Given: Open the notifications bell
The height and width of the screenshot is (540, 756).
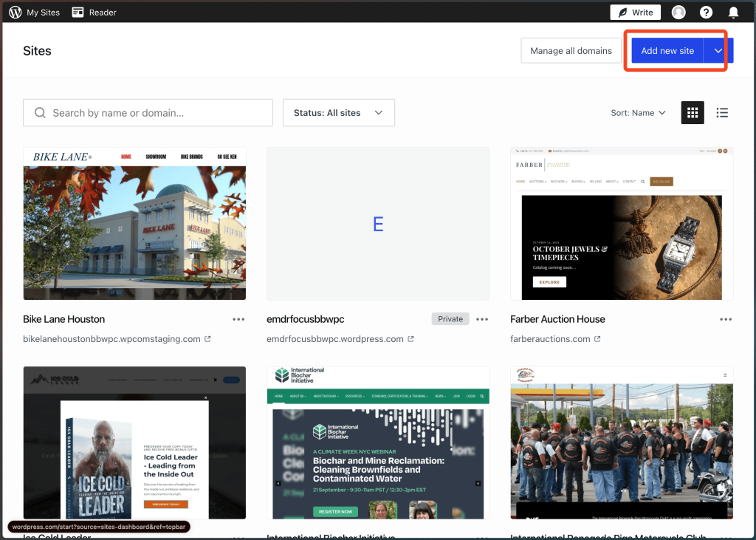Looking at the screenshot, I should point(733,12).
